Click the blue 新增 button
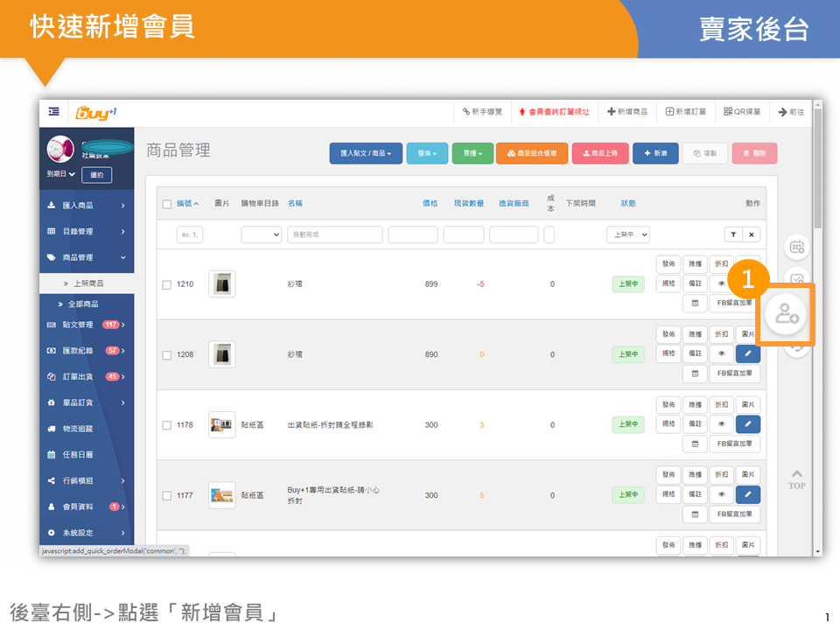Screen dimensions: 840x630 pos(654,153)
